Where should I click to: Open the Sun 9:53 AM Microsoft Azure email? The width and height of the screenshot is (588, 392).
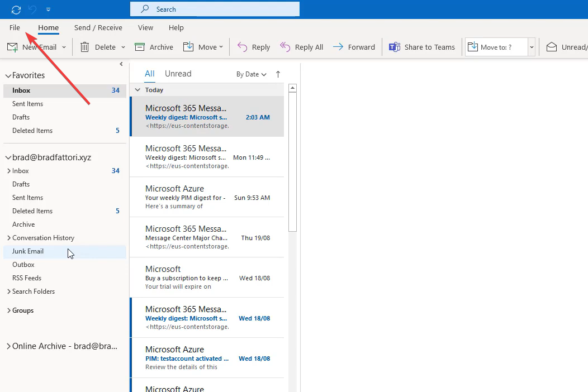pos(207,197)
